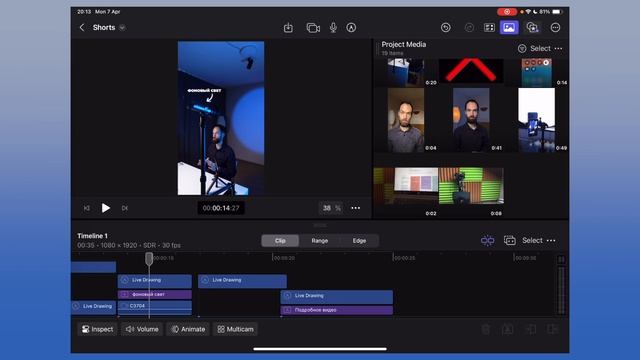Image resolution: width=640 pixels, height=360 pixels.
Task: Select the unlabeled blue clip at top left
Action: click(x=93, y=267)
